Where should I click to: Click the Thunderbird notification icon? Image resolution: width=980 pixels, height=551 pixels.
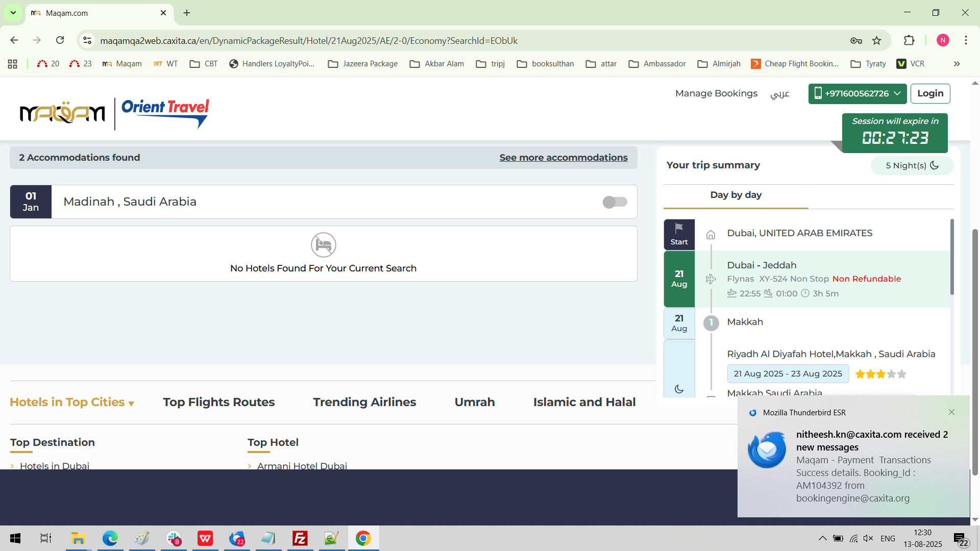coord(767,450)
